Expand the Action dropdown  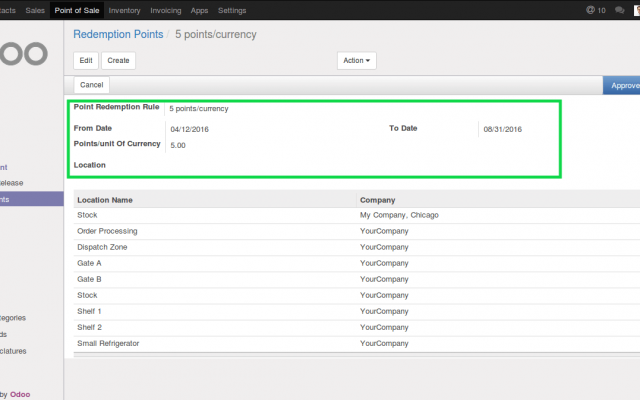(x=357, y=60)
